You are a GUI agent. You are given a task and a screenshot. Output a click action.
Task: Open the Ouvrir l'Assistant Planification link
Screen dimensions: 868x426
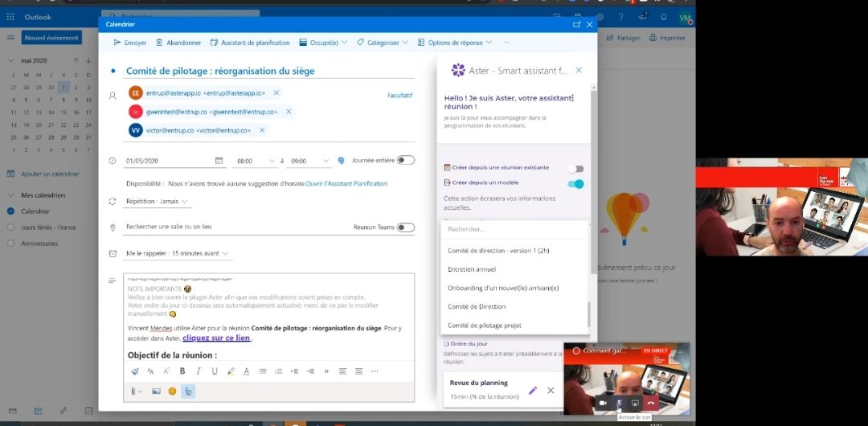(x=346, y=183)
